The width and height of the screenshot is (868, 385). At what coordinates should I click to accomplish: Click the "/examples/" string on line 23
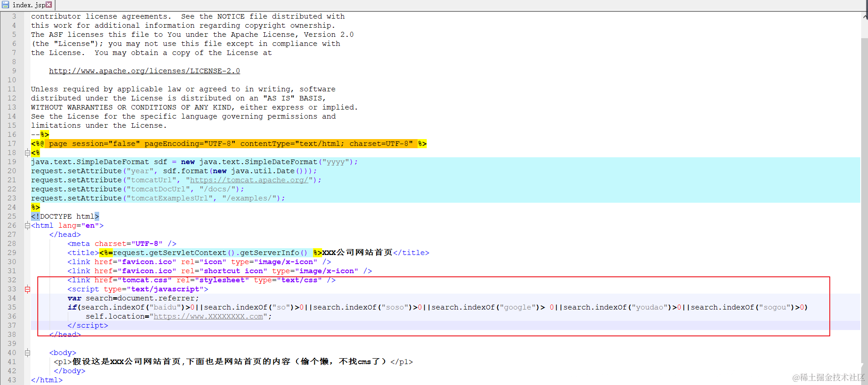coord(249,198)
